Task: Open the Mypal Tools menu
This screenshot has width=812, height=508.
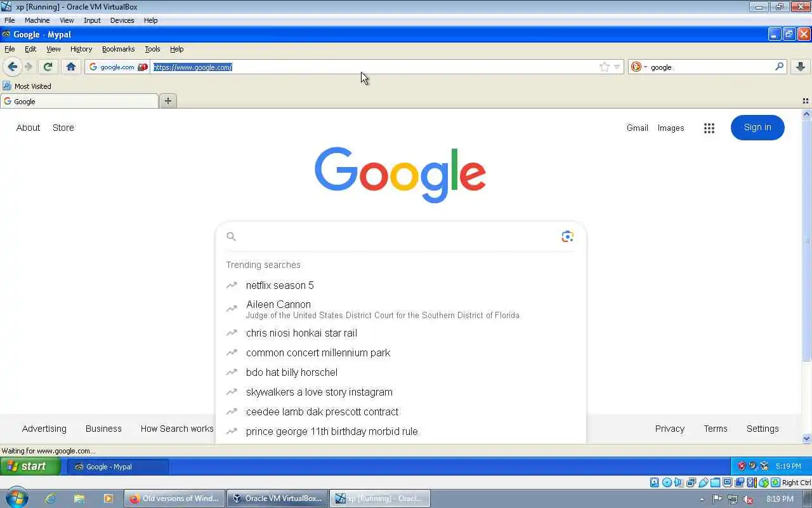Action: tap(152, 49)
